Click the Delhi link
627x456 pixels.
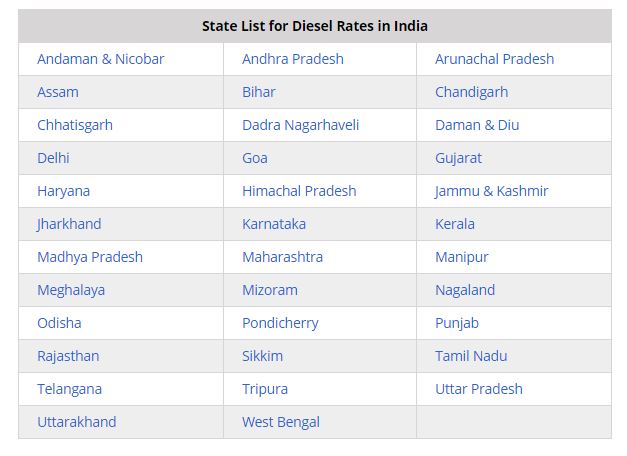pos(53,158)
